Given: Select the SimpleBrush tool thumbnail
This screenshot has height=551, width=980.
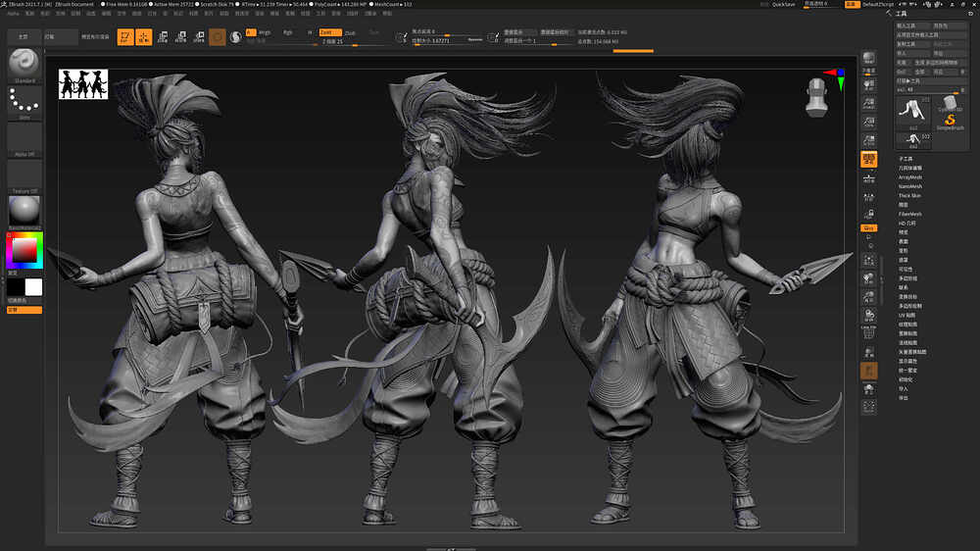Looking at the screenshot, I should (950, 122).
